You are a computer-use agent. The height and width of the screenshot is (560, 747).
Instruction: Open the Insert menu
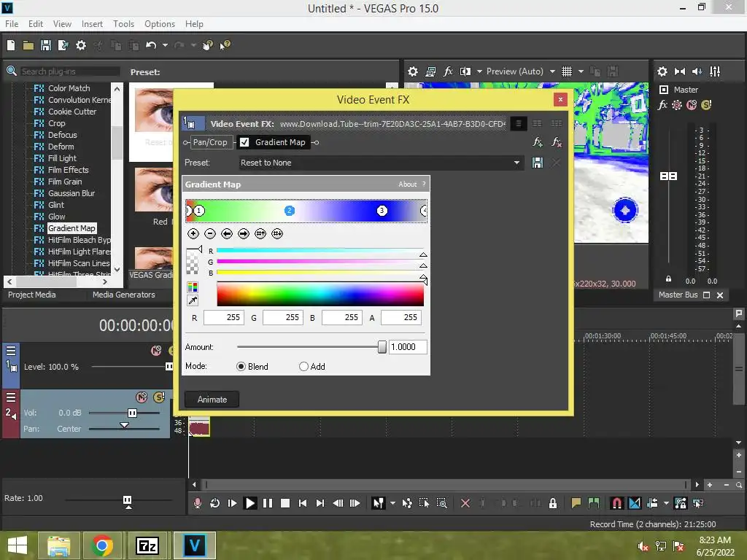(x=92, y=24)
